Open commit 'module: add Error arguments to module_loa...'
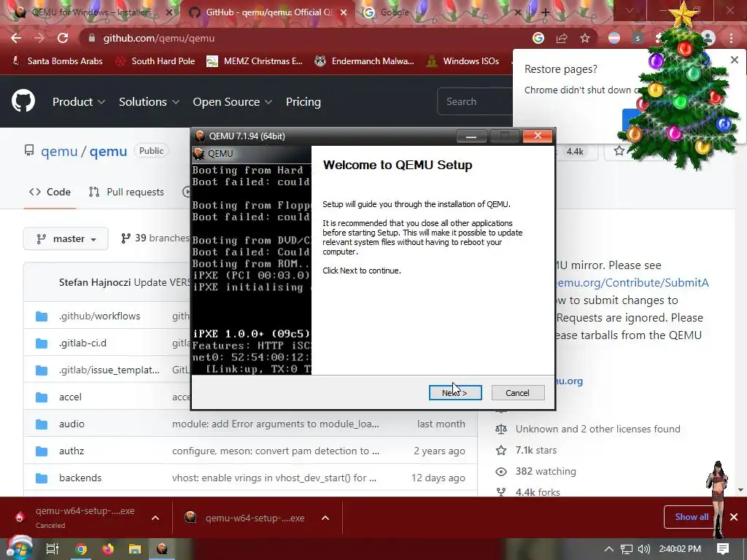Image resolution: width=747 pixels, height=560 pixels. pos(275,424)
